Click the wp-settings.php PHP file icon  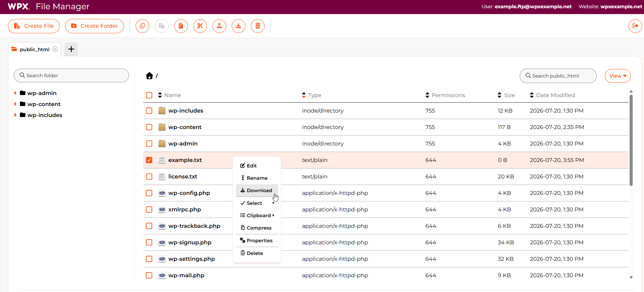click(x=162, y=259)
